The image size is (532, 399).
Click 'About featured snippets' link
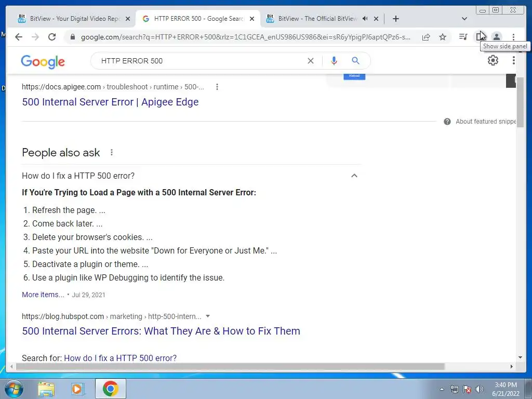click(486, 122)
